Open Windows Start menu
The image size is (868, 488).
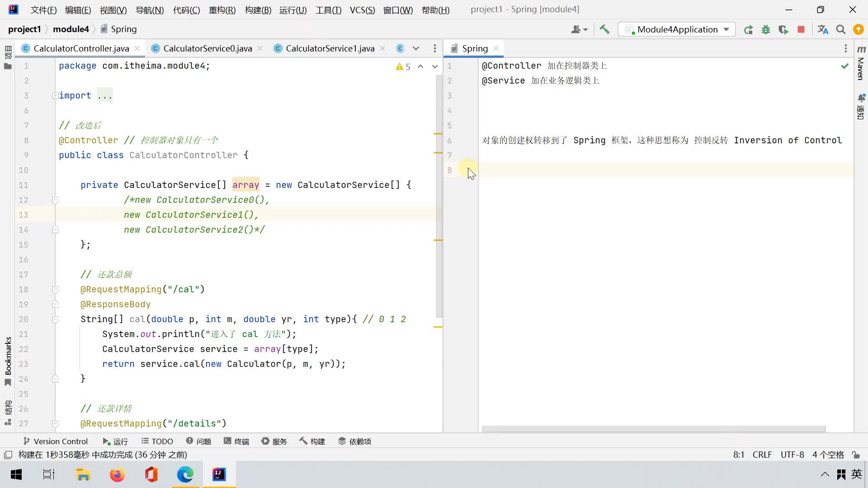click(x=16, y=474)
